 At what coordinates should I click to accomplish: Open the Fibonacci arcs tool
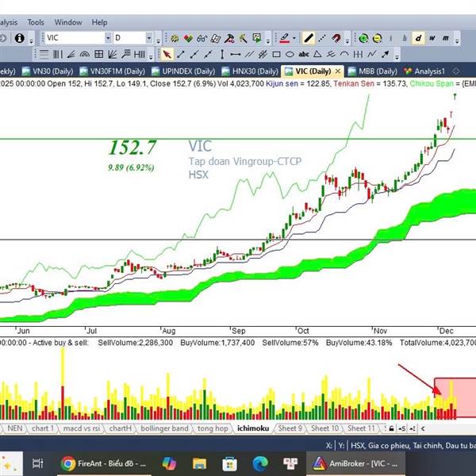click(85, 54)
